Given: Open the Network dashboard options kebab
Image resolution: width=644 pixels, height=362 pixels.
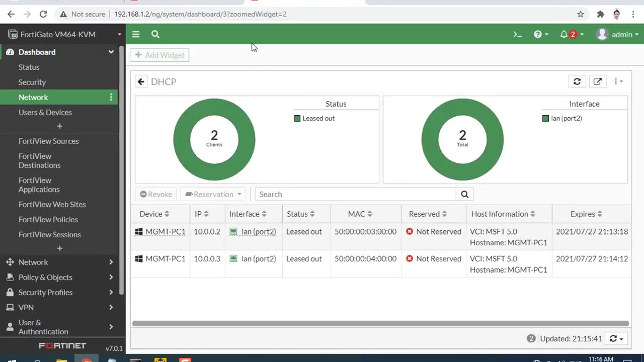Looking at the screenshot, I should (x=111, y=98).
